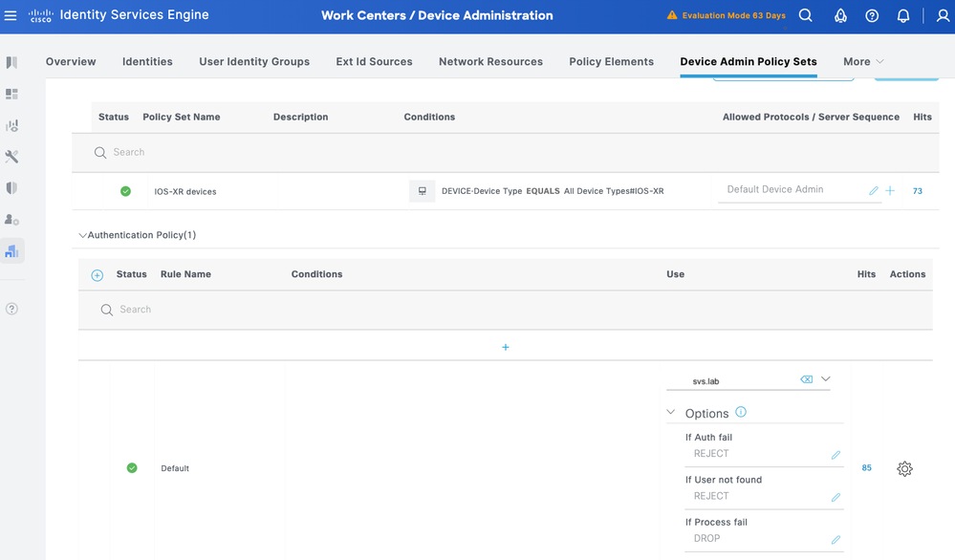This screenshot has height=560, width=955.
Task: Edit Default Device Admin with pencil icon
Action: coord(874,190)
